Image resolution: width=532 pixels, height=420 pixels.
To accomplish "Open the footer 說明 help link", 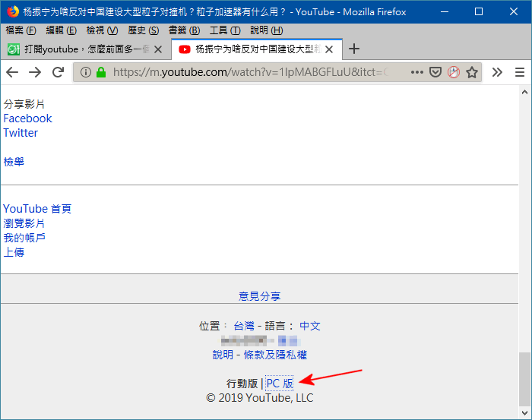I will pyautogui.click(x=223, y=355).
